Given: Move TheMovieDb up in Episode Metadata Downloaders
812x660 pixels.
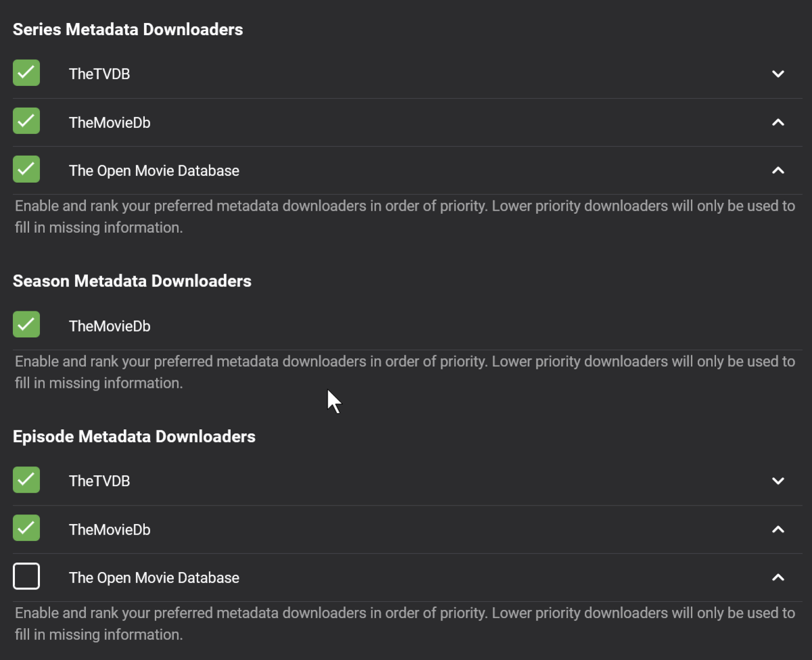Looking at the screenshot, I should point(778,529).
